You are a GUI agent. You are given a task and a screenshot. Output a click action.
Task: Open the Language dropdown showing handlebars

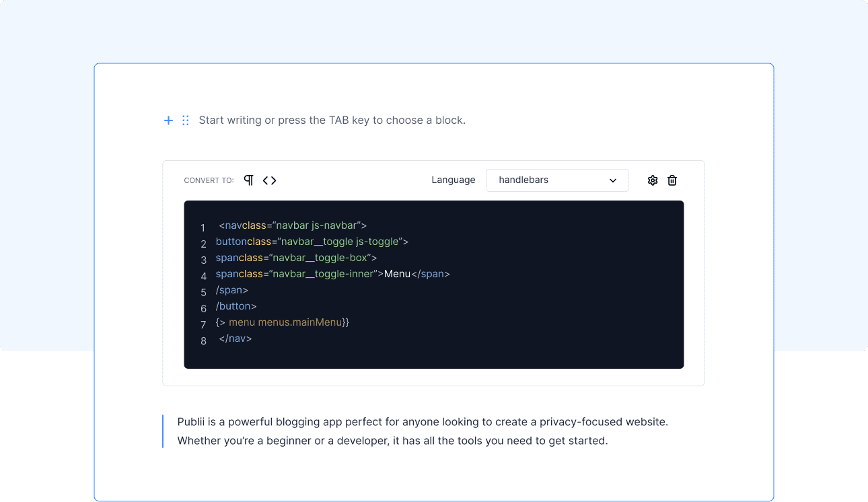pos(557,180)
